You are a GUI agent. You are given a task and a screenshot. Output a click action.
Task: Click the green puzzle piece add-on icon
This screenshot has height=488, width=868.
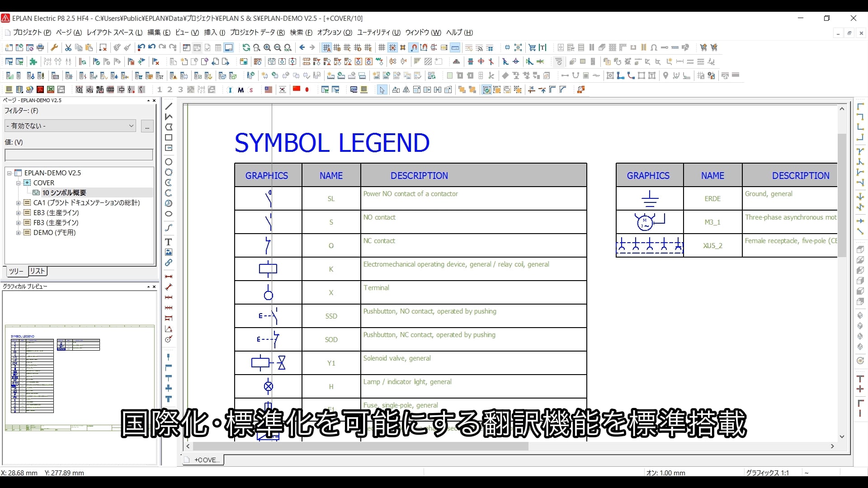33,61
